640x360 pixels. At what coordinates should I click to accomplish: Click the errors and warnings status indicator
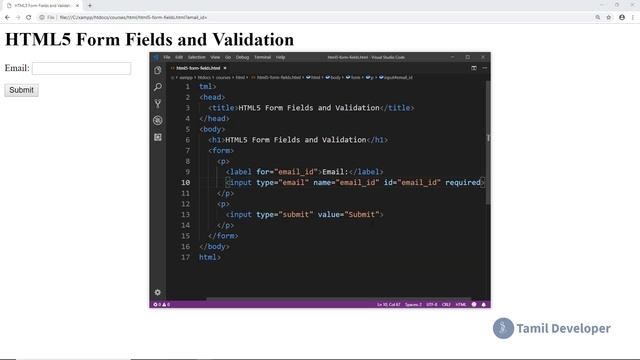coord(161,304)
